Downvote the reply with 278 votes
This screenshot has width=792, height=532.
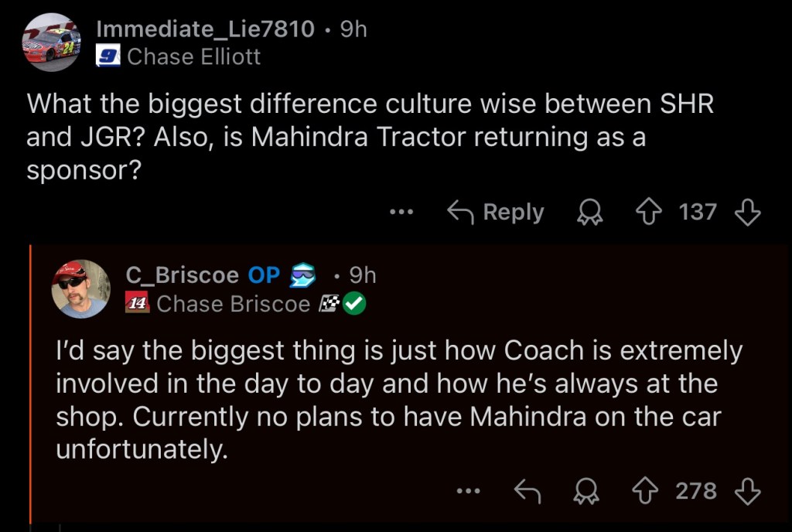point(748,490)
